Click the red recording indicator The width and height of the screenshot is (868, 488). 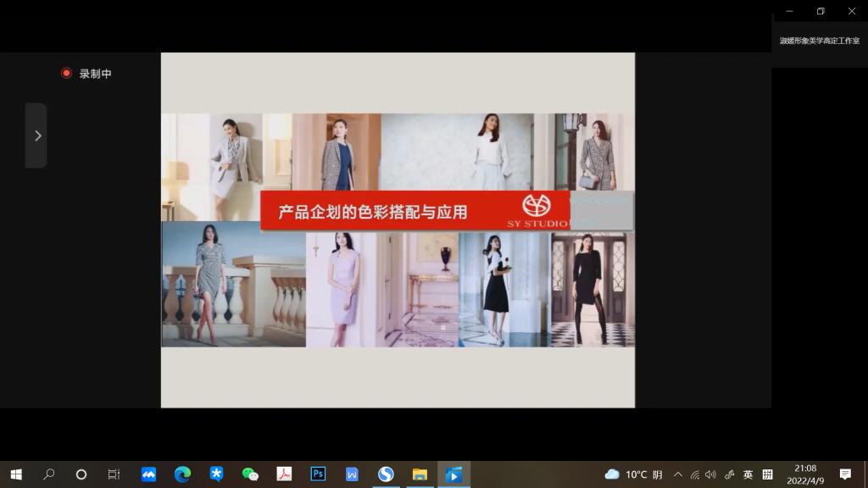click(x=66, y=74)
